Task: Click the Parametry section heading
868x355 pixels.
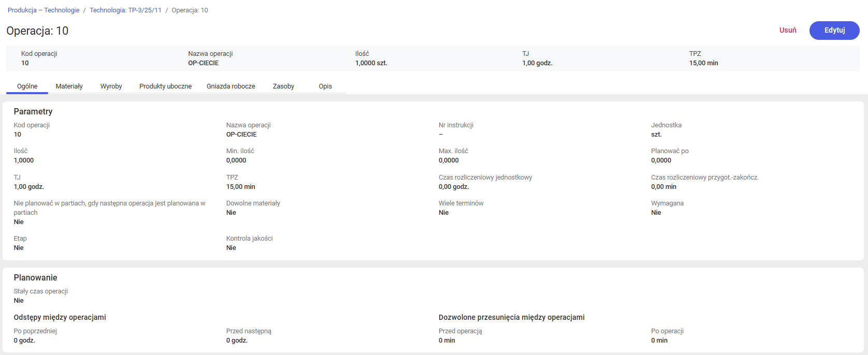Action: (x=33, y=112)
